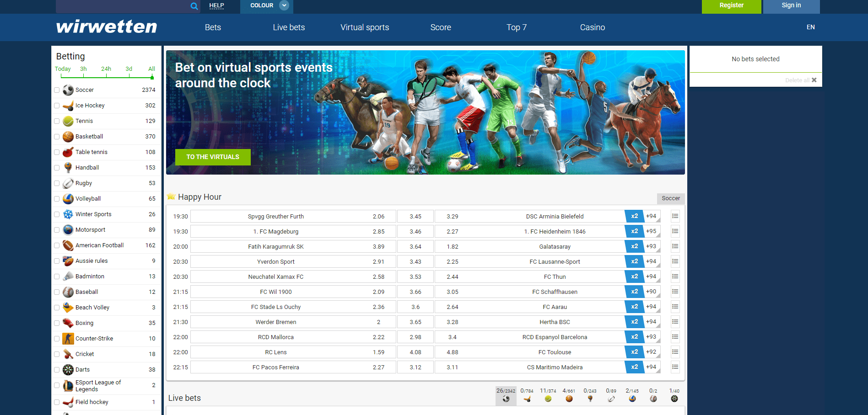Select the Handball icon

(68, 168)
